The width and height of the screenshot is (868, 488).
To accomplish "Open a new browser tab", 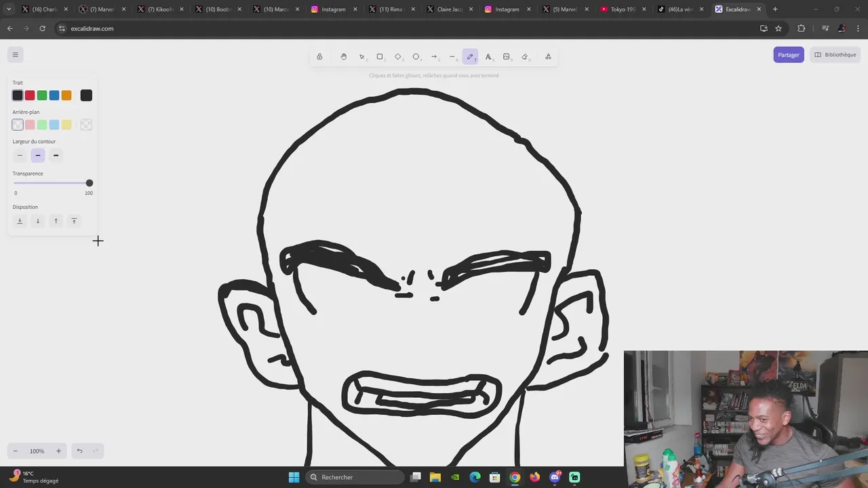I will pyautogui.click(x=775, y=9).
